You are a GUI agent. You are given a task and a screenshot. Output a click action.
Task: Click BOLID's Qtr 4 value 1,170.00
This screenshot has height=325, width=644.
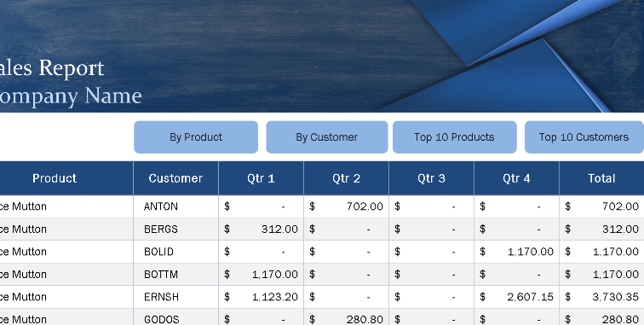[x=516, y=252]
